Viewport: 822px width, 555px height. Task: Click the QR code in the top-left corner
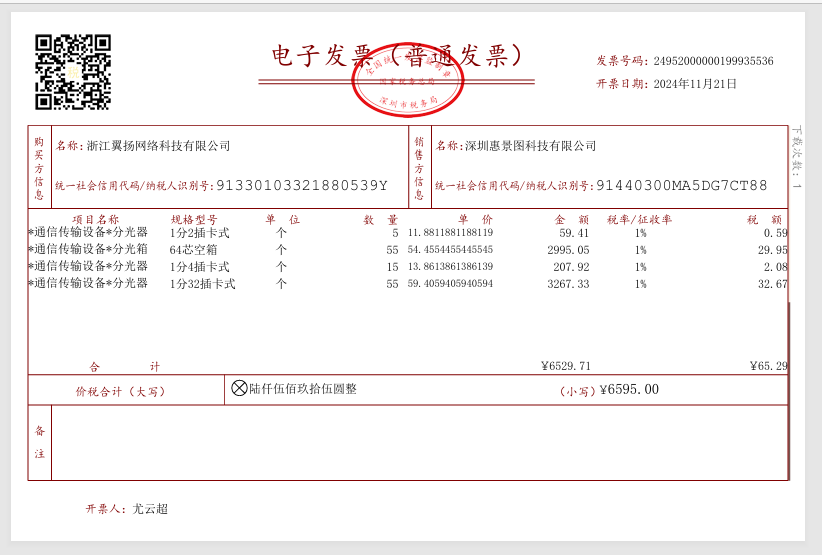click(x=73, y=72)
